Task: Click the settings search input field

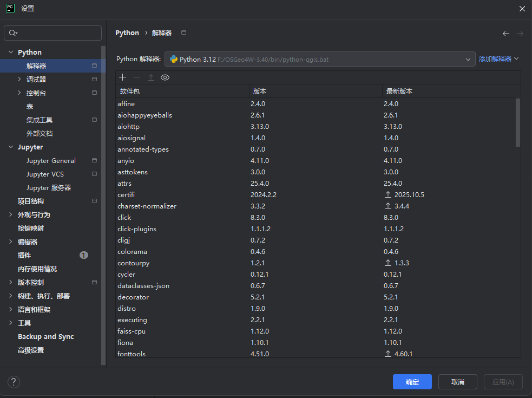Action: click(52, 33)
